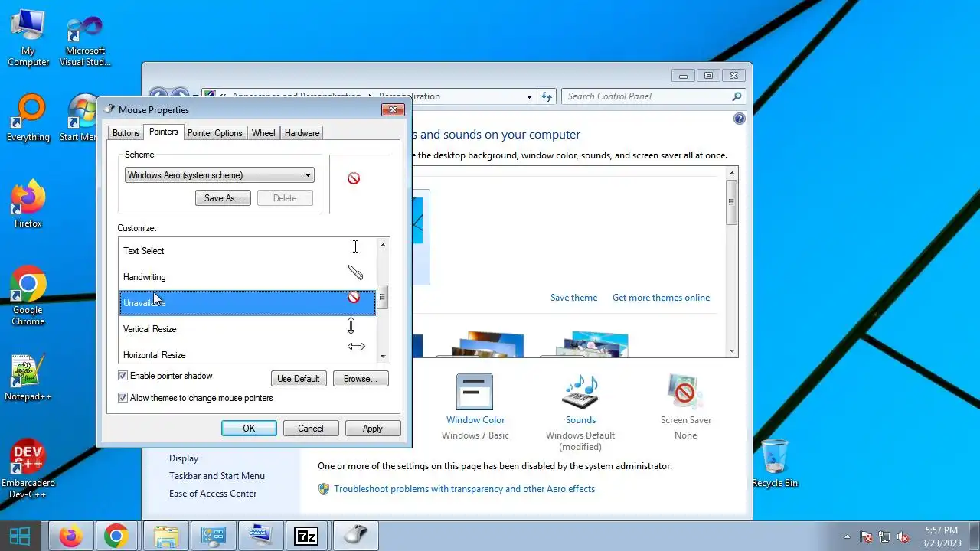
Task: Switch to Control Panel taskbar button
Action: (x=214, y=536)
